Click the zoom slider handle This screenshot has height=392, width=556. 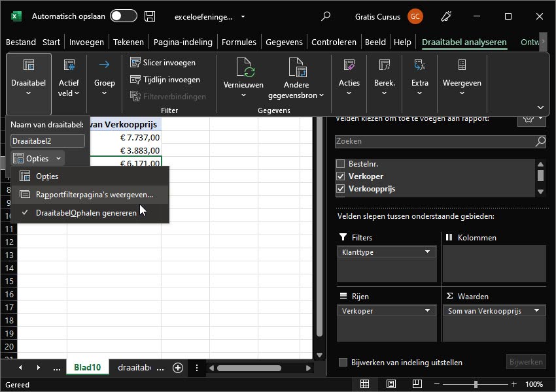point(476,384)
